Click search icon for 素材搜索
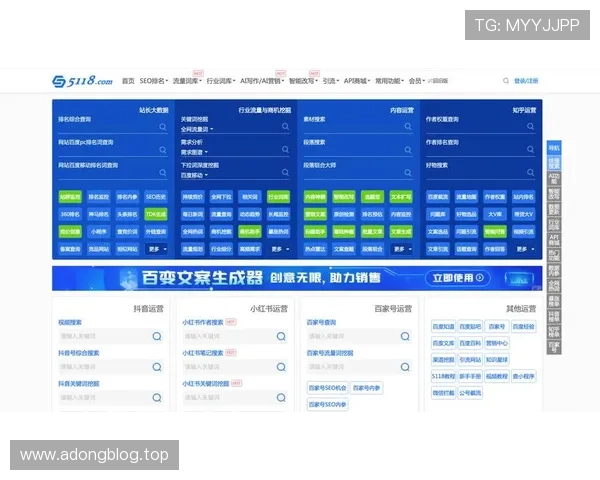Image resolution: width=600 pixels, height=480 pixels. click(x=408, y=126)
